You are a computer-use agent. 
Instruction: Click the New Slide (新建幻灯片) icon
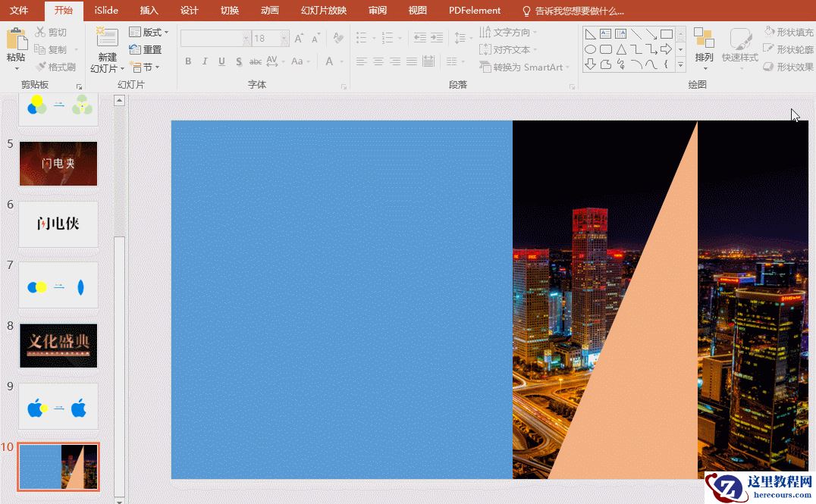coord(107,38)
